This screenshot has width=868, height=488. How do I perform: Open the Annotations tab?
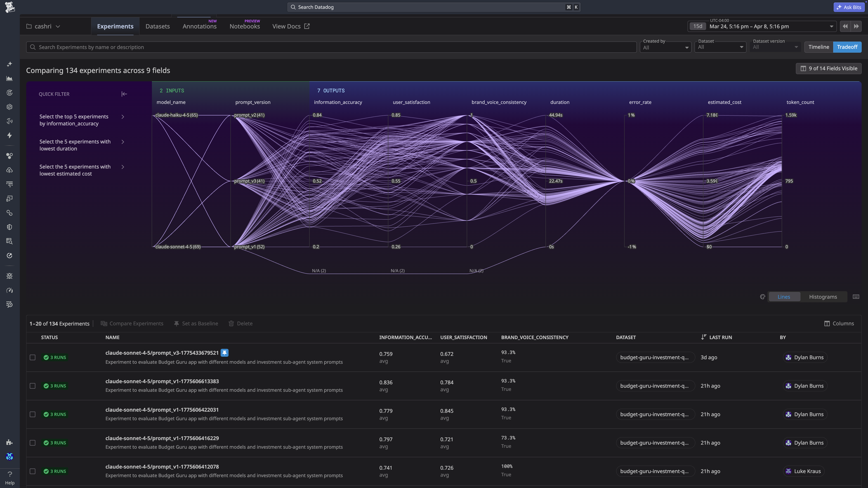click(199, 26)
